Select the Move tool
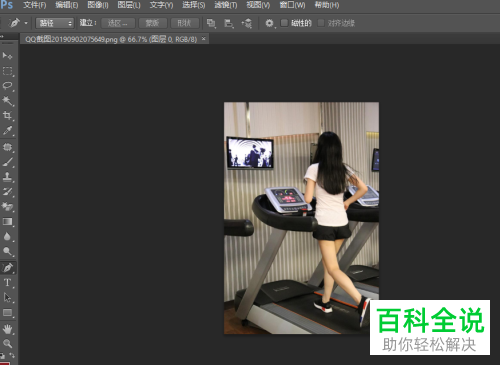 pos(7,56)
